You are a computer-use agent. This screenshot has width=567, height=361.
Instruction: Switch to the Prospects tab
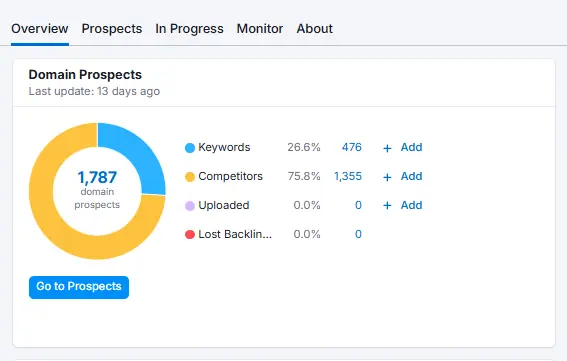(112, 29)
